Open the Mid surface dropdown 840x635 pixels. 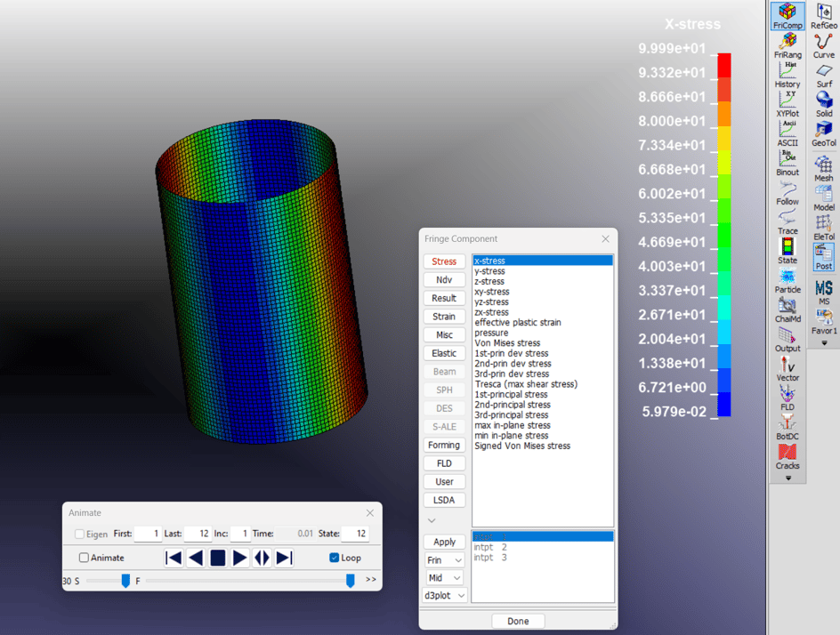pyautogui.click(x=444, y=577)
